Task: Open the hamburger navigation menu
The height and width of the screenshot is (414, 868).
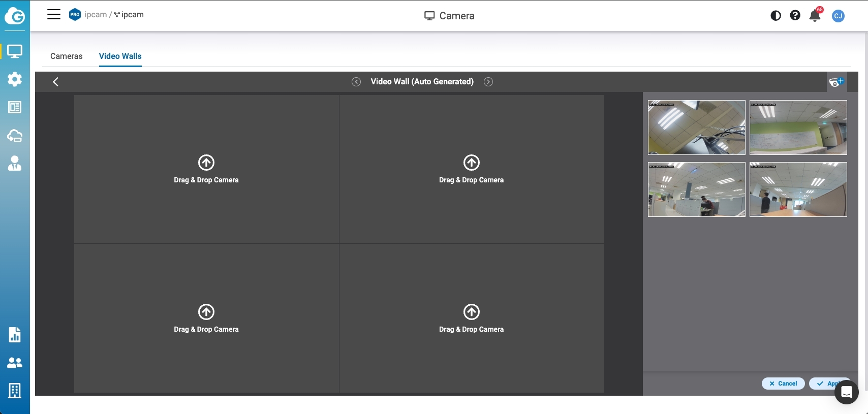Action: click(x=54, y=15)
